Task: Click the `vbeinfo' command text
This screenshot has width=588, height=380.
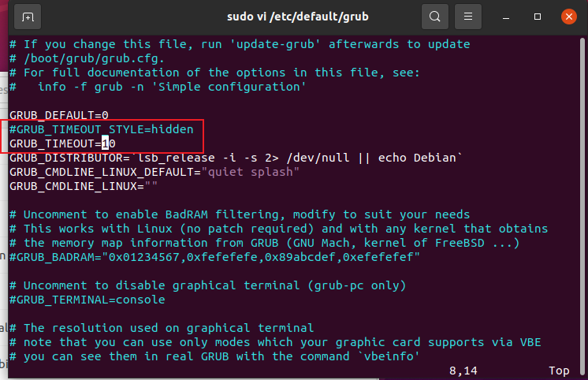Action: (x=386, y=356)
